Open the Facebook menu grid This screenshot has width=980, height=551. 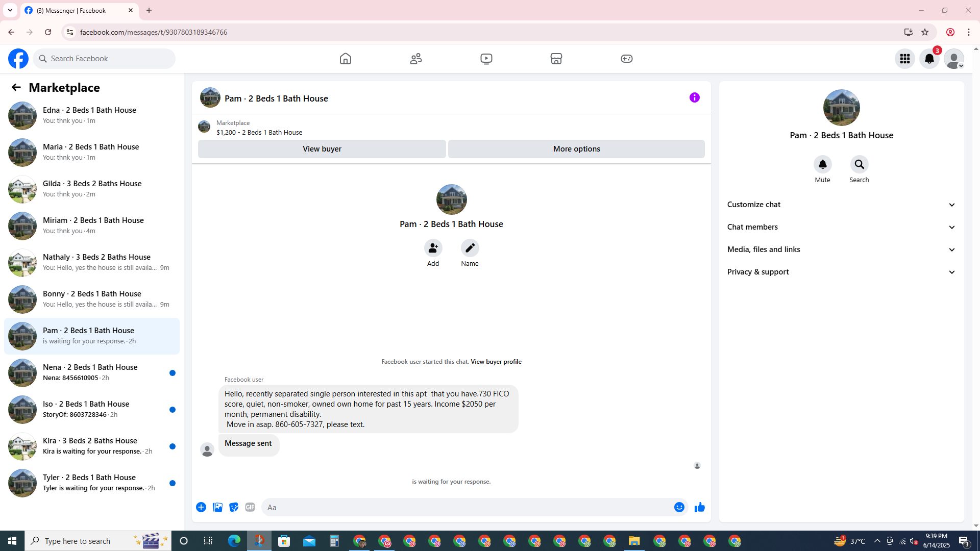[905, 59]
